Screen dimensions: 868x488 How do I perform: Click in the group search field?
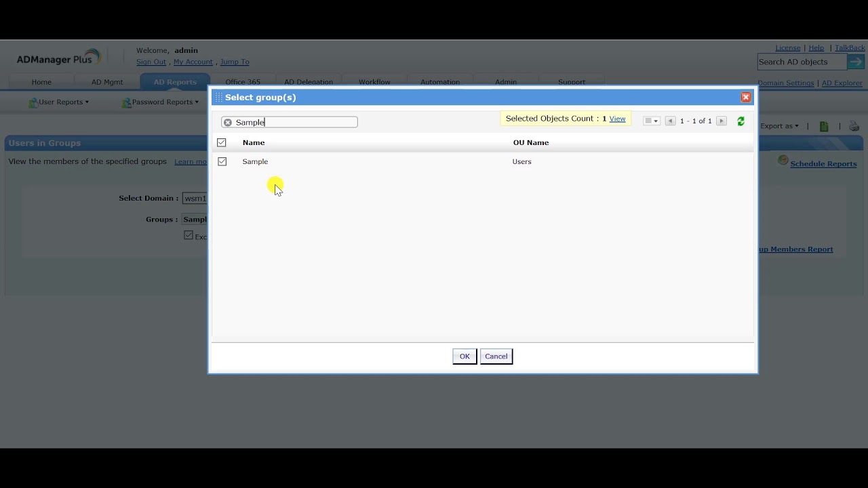pos(290,122)
